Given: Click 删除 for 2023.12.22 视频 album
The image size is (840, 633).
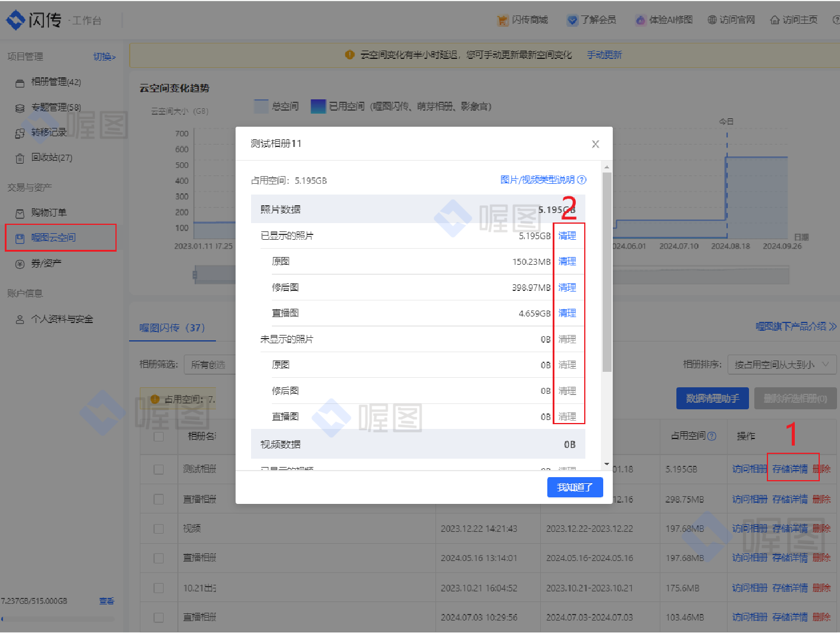Looking at the screenshot, I should tap(822, 528).
